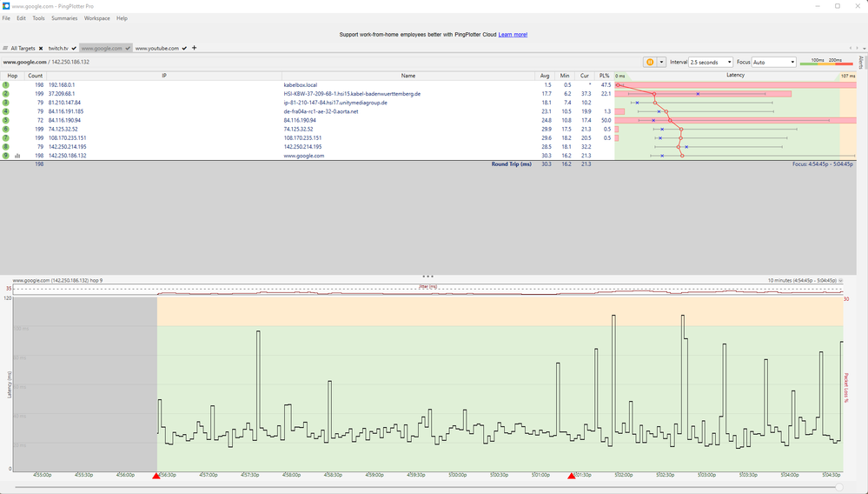Screen dimensions: 868x494
Task: Switch to the twitch.tv tab
Action: point(58,48)
